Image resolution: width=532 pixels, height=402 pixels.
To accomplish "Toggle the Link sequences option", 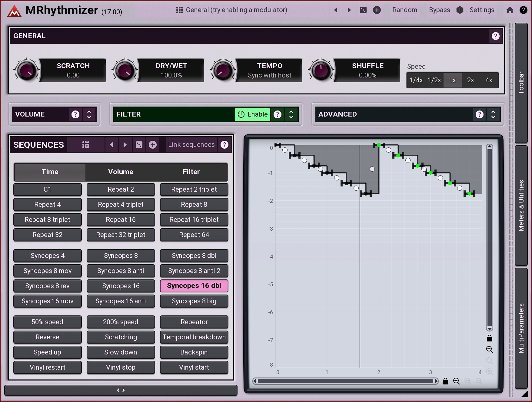I will pyautogui.click(x=191, y=145).
